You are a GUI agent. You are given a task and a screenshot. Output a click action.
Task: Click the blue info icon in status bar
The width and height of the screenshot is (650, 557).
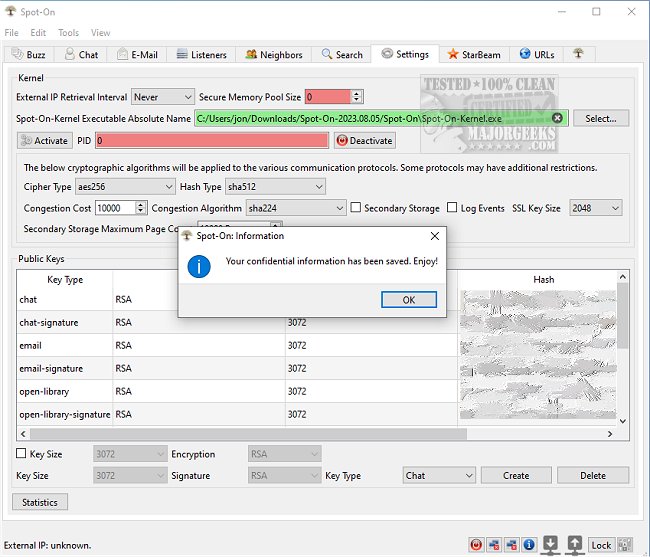[x=529, y=544]
